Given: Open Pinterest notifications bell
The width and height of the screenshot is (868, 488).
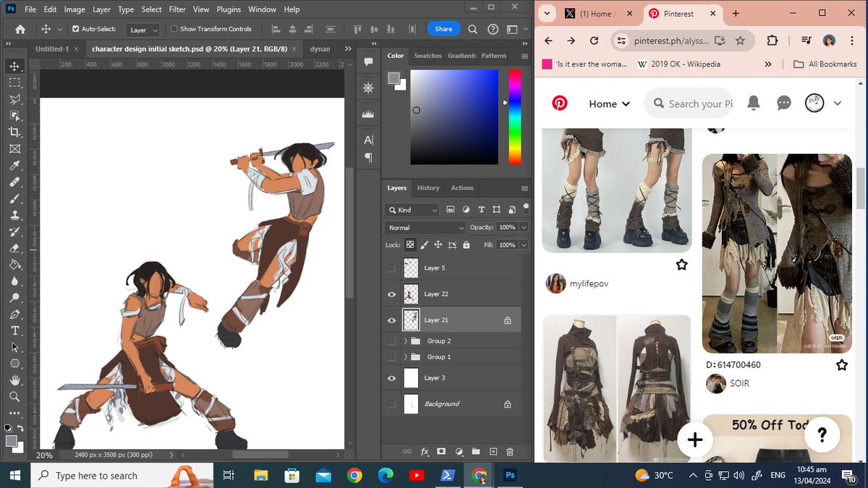Looking at the screenshot, I should 754,103.
